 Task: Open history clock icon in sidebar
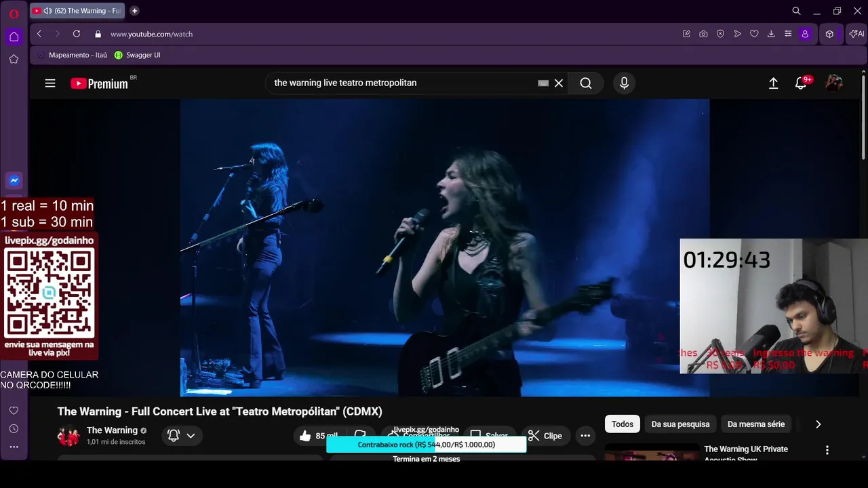coord(14,429)
